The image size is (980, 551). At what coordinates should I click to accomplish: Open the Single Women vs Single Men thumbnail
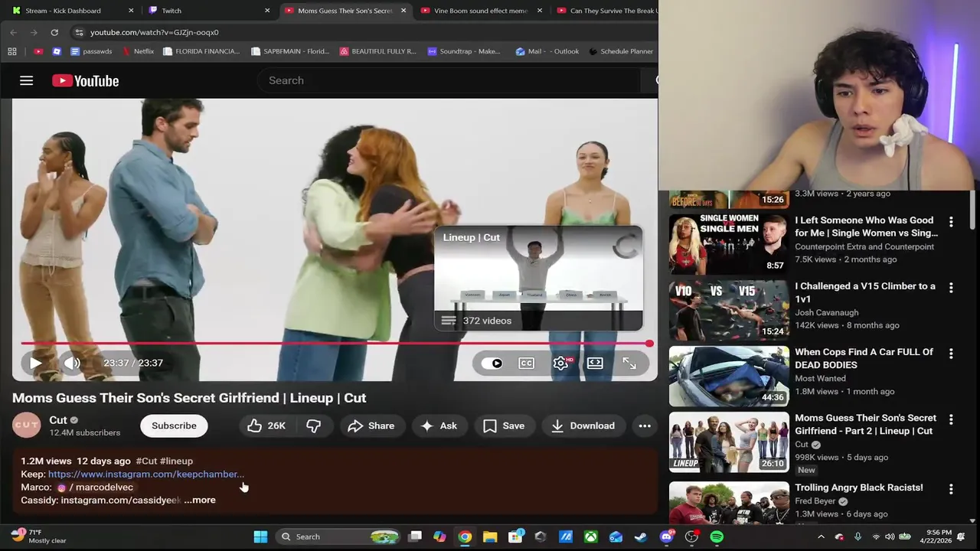[729, 243]
